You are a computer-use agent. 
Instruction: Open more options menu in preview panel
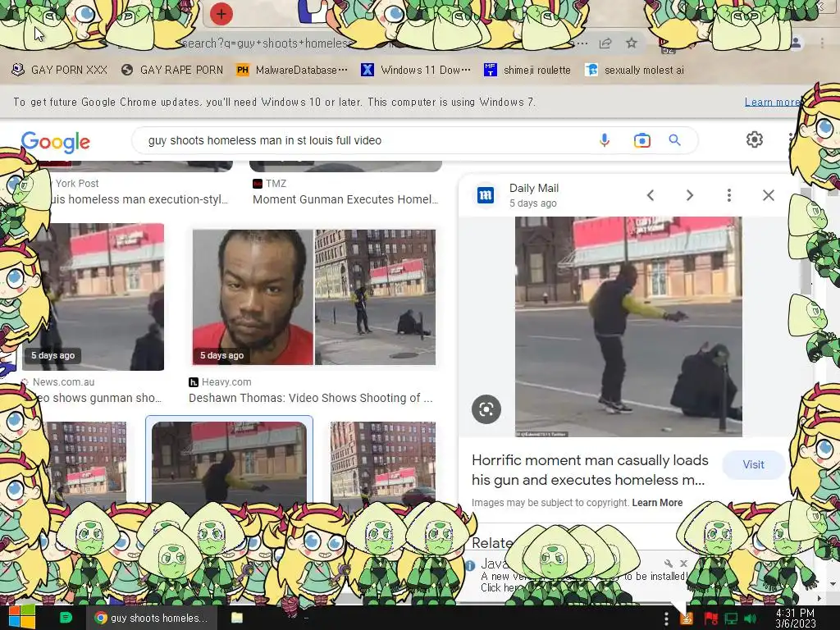coord(729,195)
